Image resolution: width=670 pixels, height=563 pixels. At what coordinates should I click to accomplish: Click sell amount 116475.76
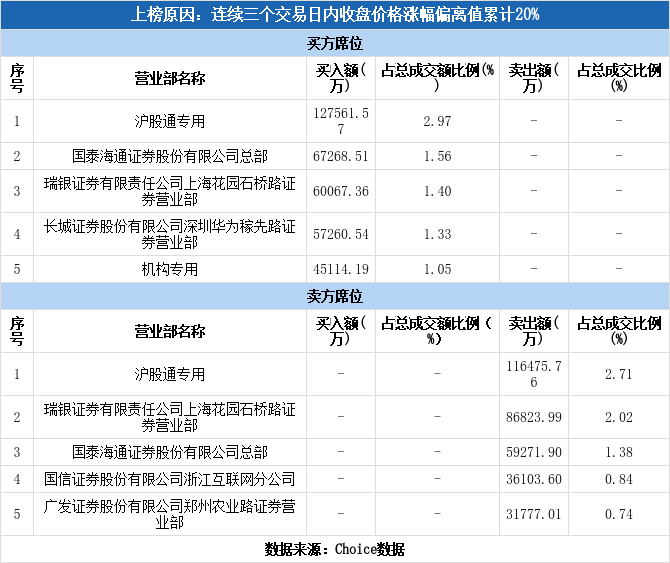pyautogui.click(x=534, y=374)
